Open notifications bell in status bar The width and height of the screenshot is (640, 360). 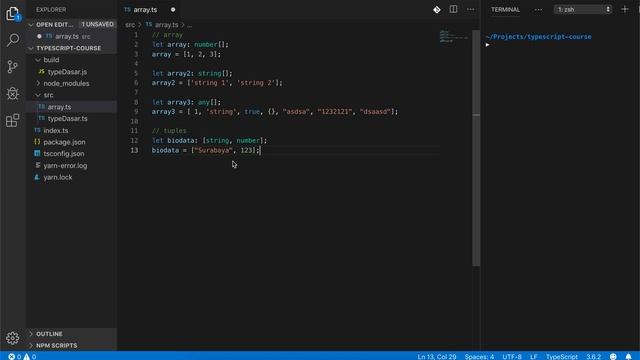coord(629,356)
